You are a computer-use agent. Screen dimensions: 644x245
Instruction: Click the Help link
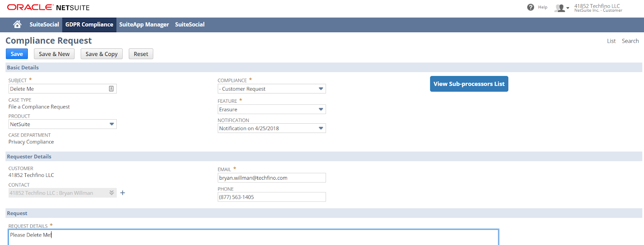pos(543,7)
